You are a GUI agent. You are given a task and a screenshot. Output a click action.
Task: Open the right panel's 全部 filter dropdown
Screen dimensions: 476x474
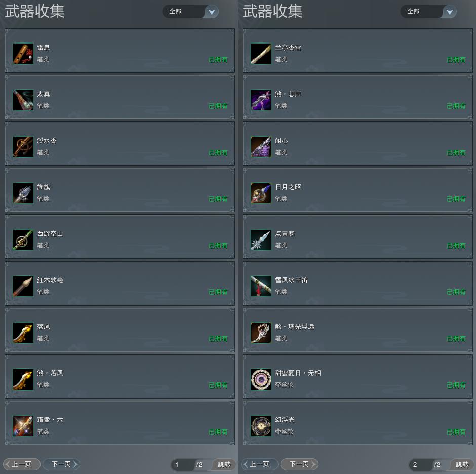(x=428, y=12)
